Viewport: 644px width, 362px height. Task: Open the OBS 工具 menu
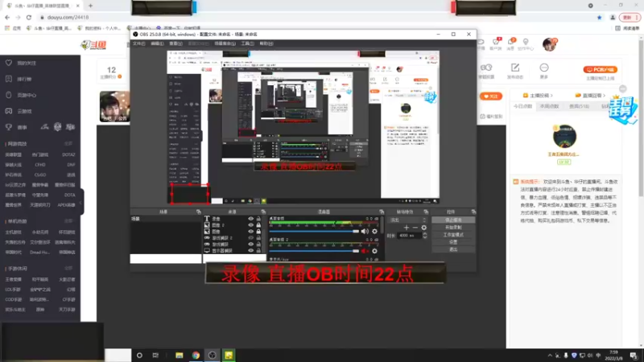(x=247, y=43)
